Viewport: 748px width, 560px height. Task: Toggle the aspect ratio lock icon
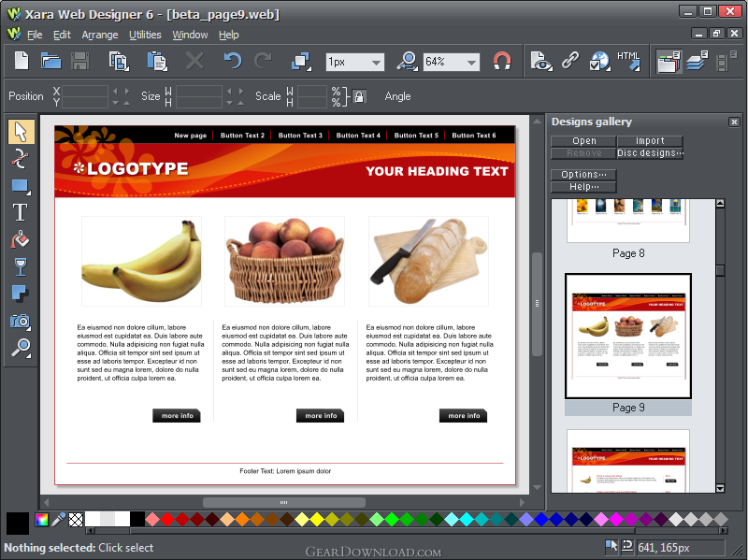359,97
